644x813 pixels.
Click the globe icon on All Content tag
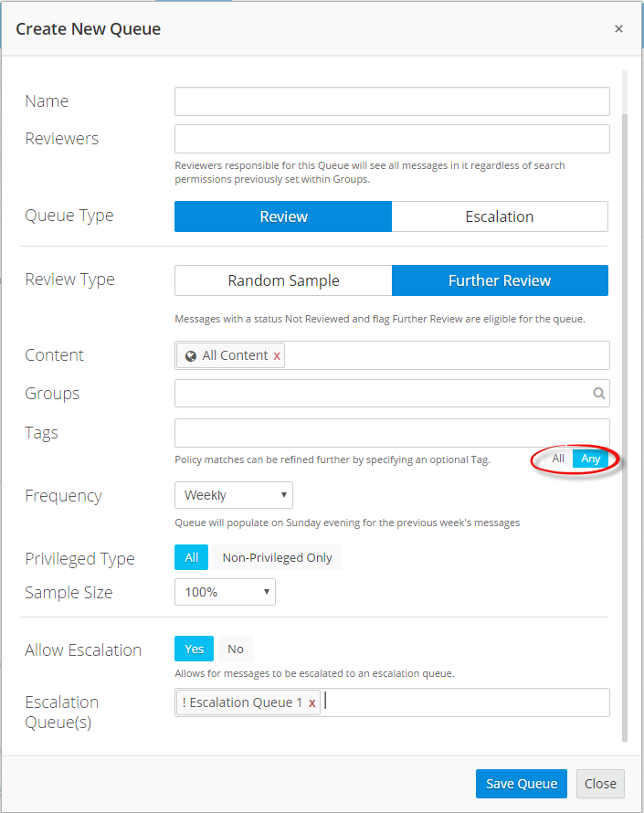(189, 354)
